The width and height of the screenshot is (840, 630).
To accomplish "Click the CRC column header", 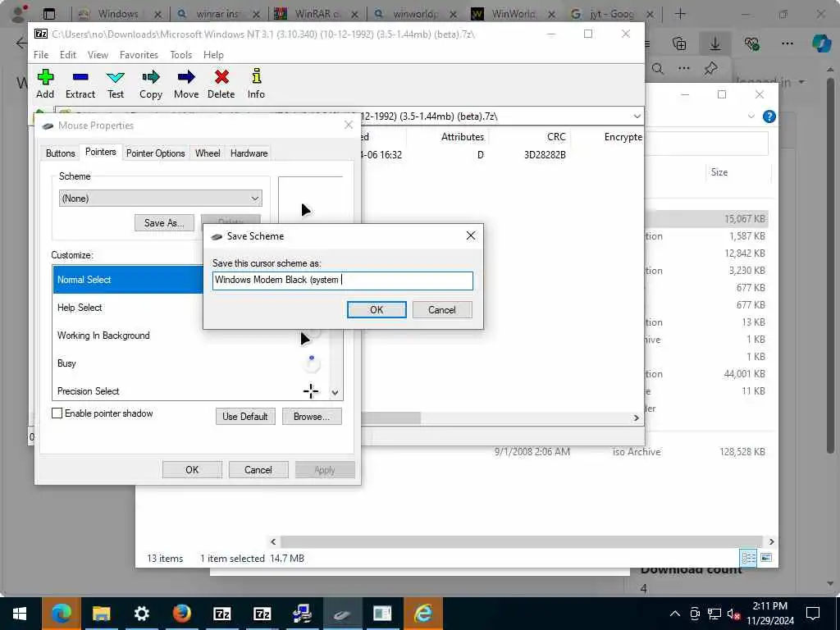I will [x=555, y=137].
